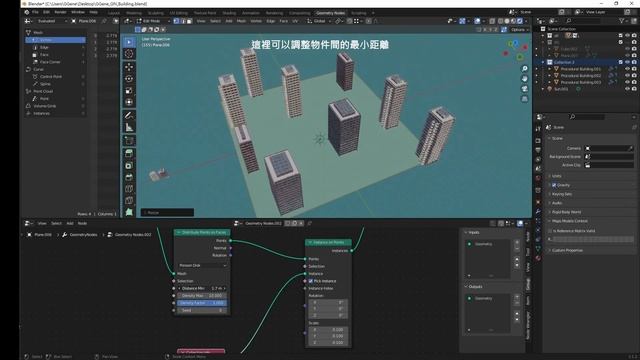Hide Procedural Building.002 with eye icon
This screenshot has height=360, width=640.
click(x=628, y=76)
